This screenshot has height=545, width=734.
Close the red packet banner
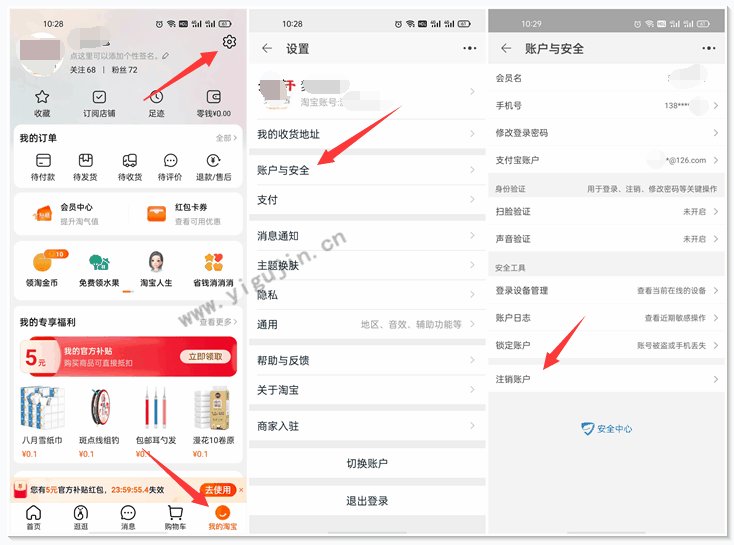(x=241, y=490)
